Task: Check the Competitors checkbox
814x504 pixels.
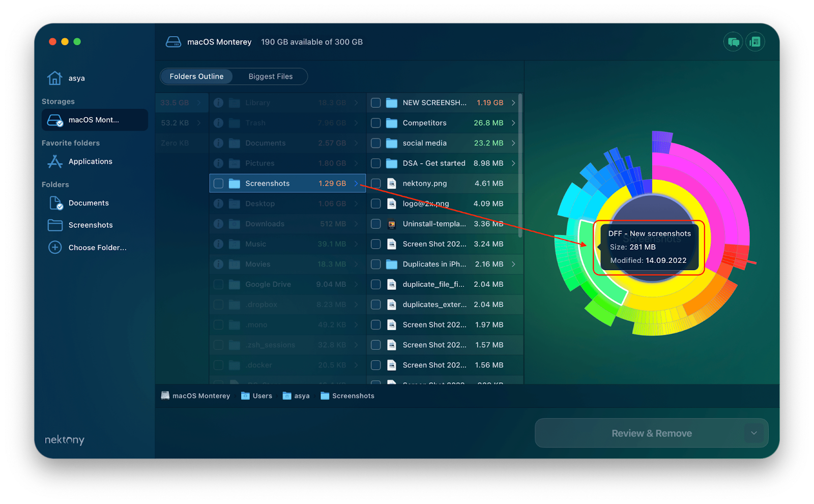Action: point(375,123)
